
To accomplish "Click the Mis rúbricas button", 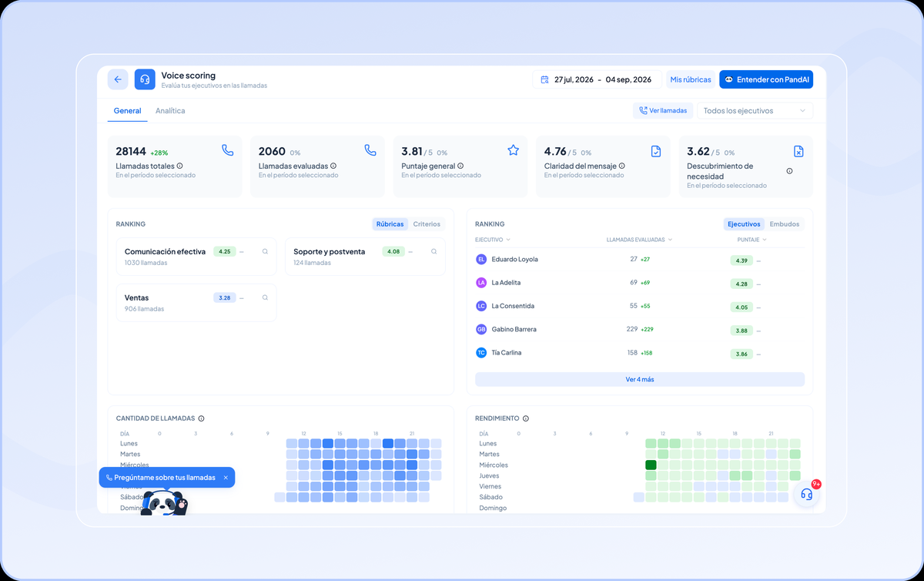I will pyautogui.click(x=690, y=79).
